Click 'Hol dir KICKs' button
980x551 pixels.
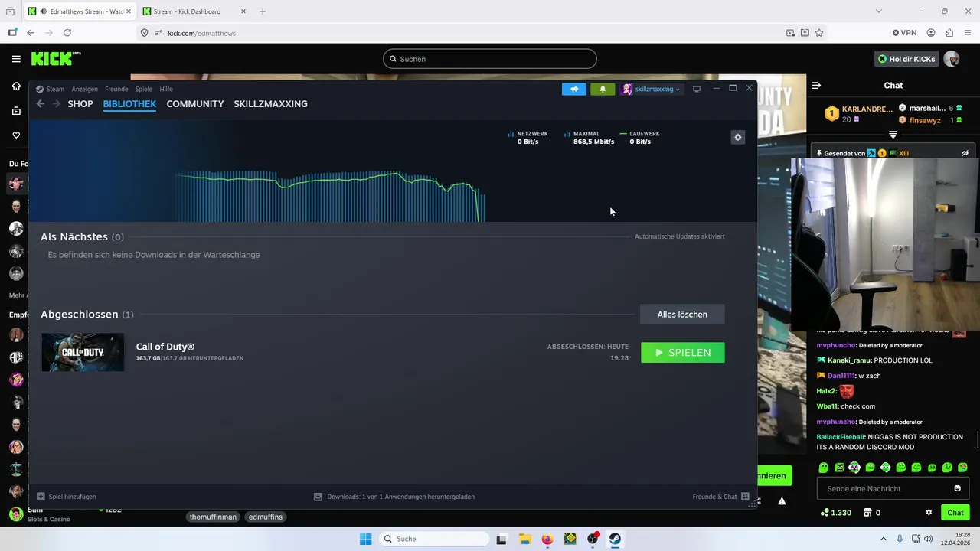pyautogui.click(x=906, y=59)
